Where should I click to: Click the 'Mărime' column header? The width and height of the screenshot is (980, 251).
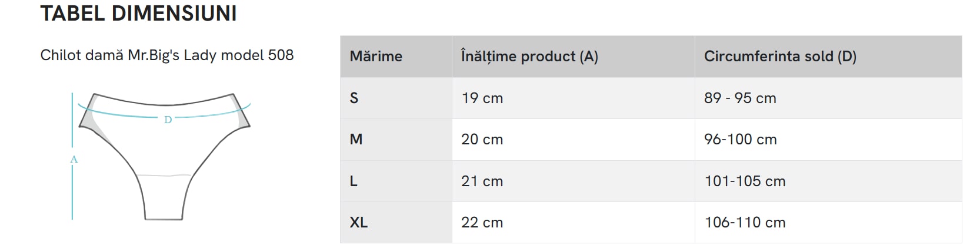[376, 57]
